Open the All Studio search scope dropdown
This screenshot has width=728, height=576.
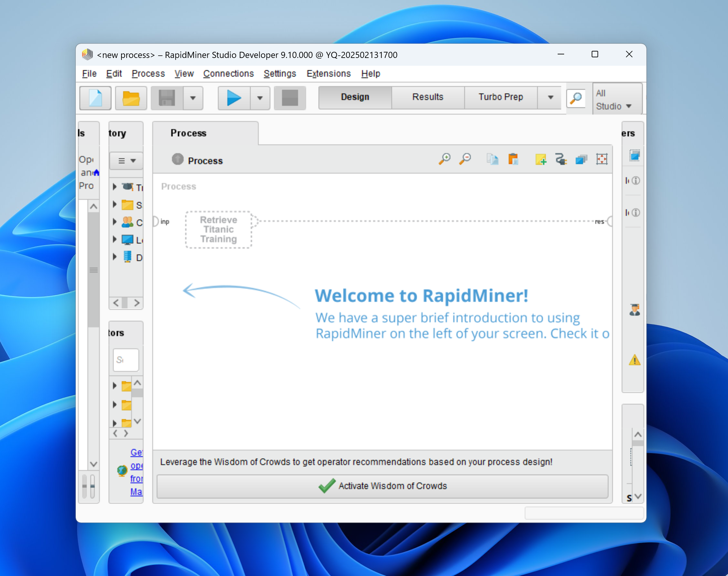pyautogui.click(x=617, y=99)
